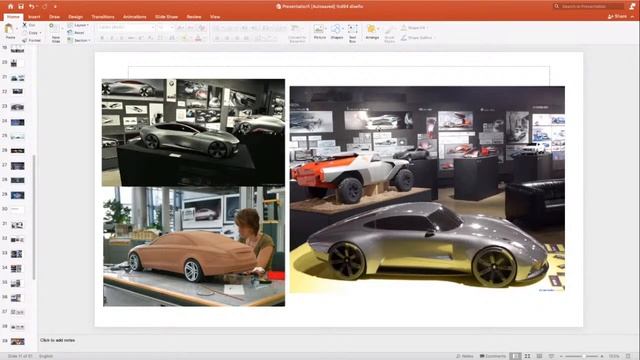Select the top-left silver concept car photo
The width and height of the screenshot is (640, 360).
point(193,133)
